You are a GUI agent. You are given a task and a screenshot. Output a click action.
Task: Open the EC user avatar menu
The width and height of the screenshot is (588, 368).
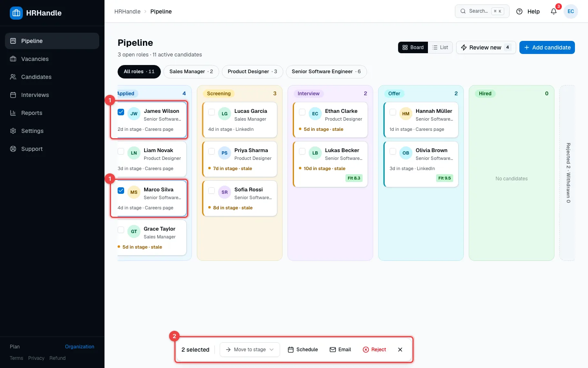(571, 11)
